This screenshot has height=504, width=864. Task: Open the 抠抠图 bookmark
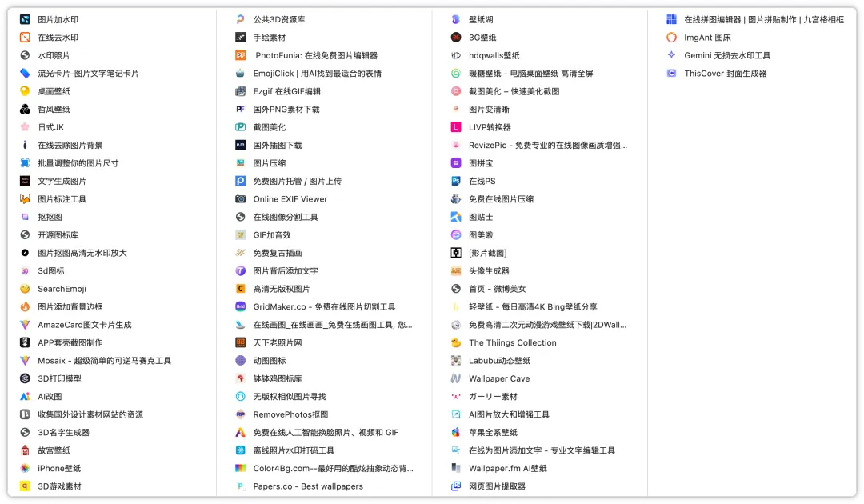pos(50,217)
